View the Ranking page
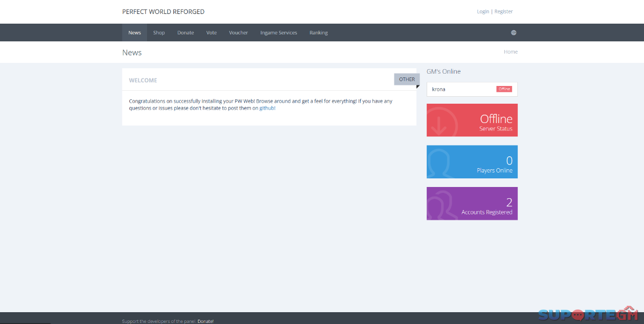Viewport: 644px width, 324px height. coord(318,33)
